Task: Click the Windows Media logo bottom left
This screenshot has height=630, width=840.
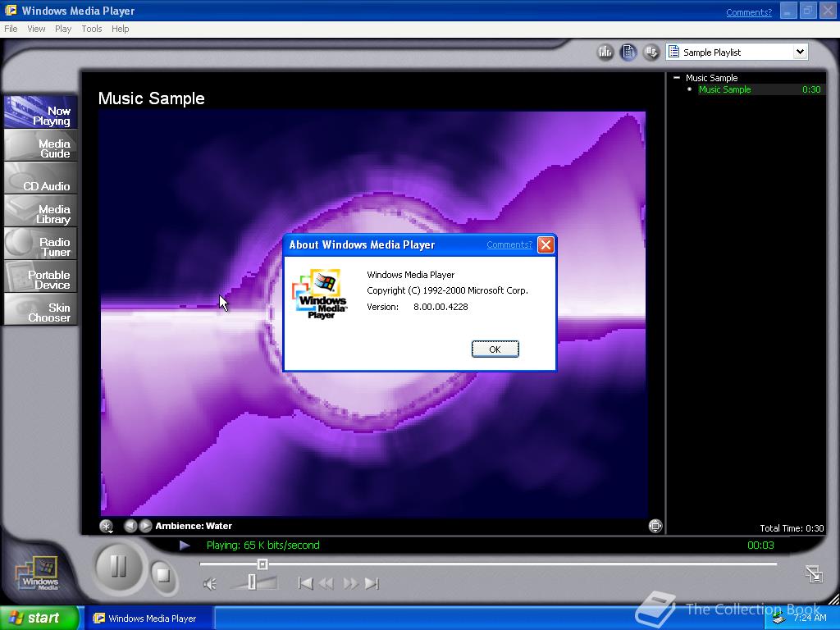Action: (36, 574)
